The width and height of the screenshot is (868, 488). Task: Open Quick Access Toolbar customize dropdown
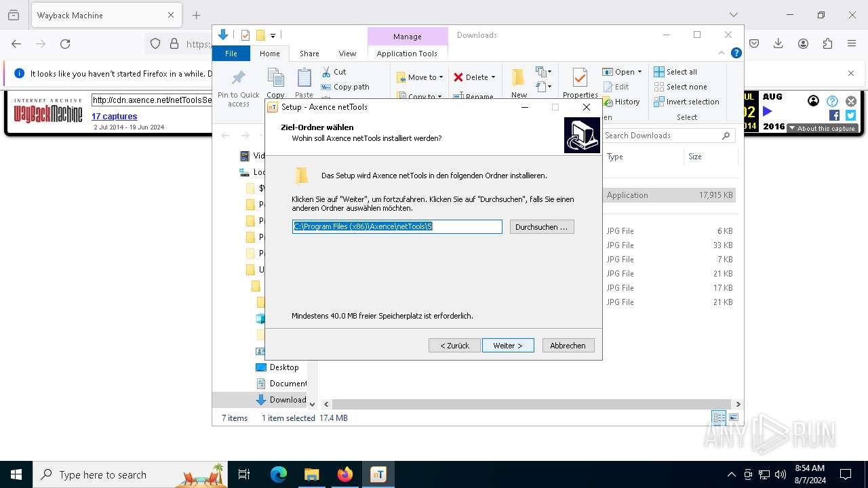click(x=273, y=35)
